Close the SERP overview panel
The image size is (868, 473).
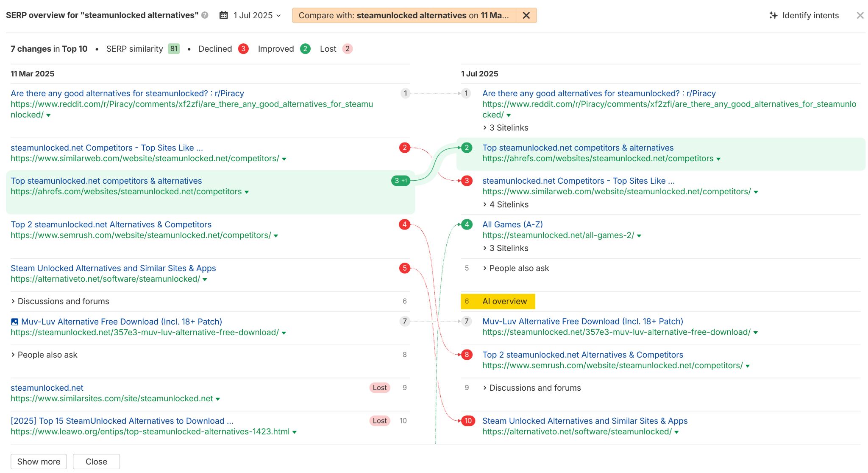[860, 15]
